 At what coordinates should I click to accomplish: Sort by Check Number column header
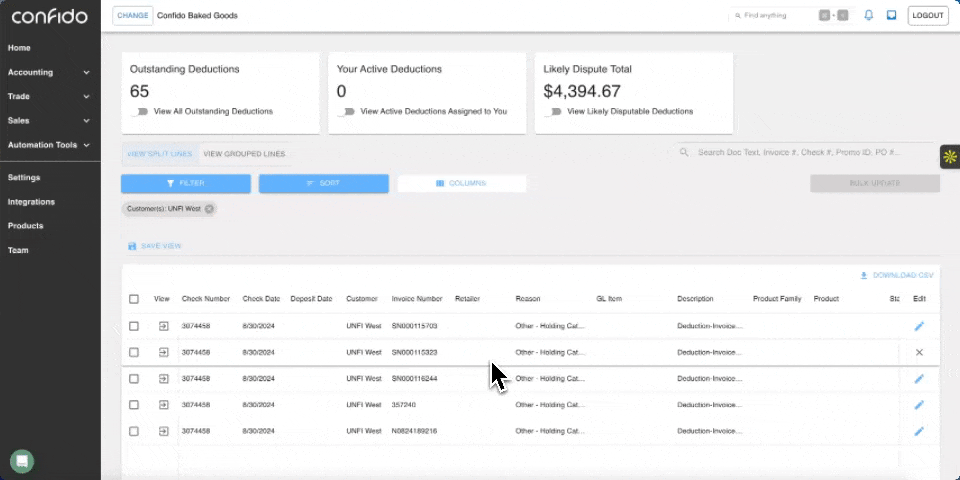[206, 299]
